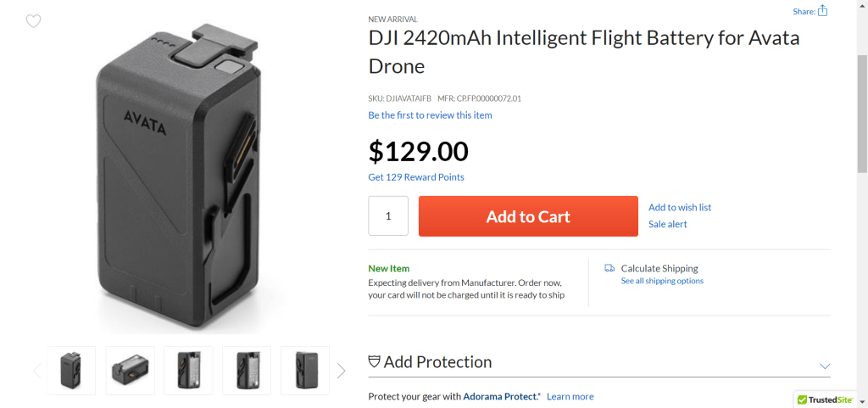Show previous thumbnails with left arrow

36,371
